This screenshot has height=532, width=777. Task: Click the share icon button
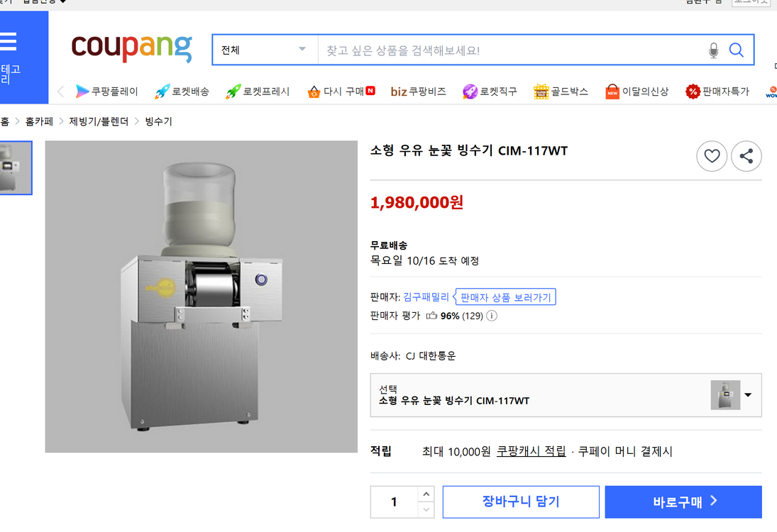pyautogui.click(x=746, y=157)
